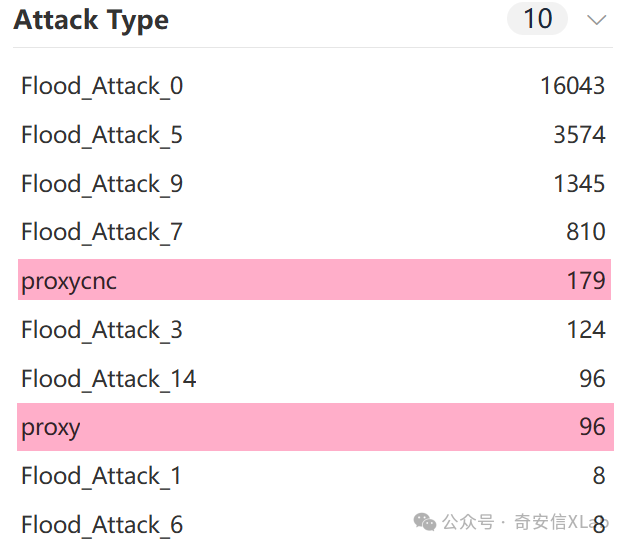Select the Flood_Attack_0 row
Viewport: 630px width, 547px height.
pos(314,86)
